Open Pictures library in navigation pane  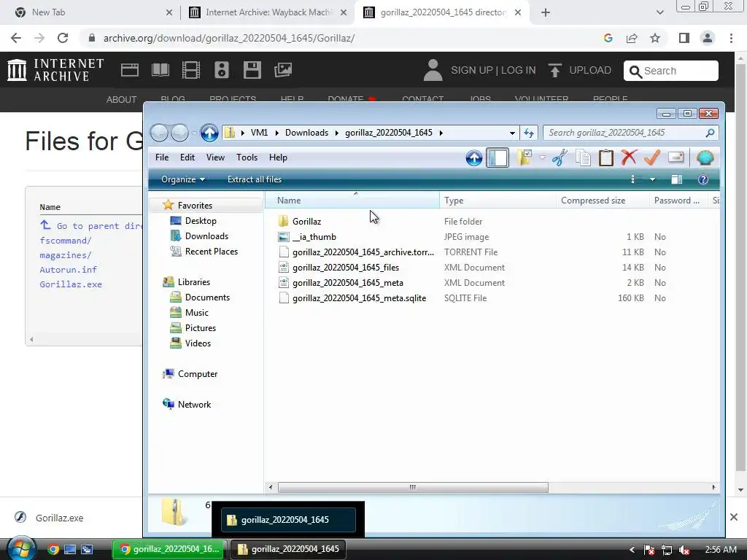click(200, 328)
